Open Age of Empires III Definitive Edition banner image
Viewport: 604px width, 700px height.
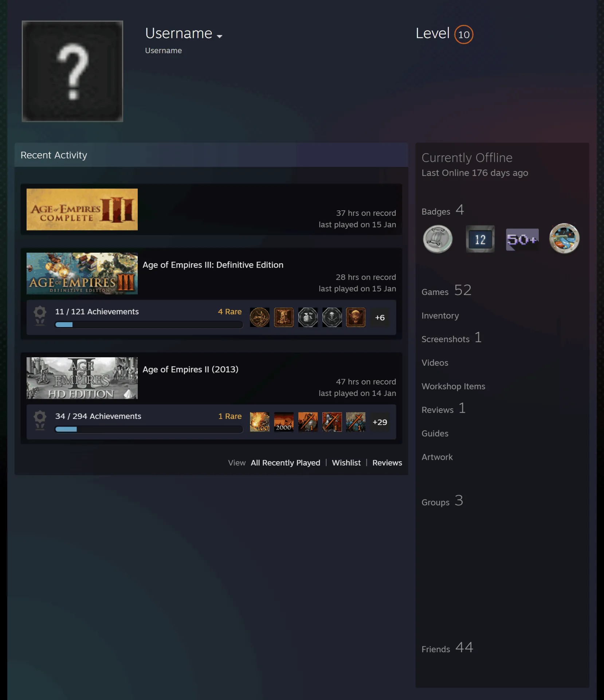point(82,273)
